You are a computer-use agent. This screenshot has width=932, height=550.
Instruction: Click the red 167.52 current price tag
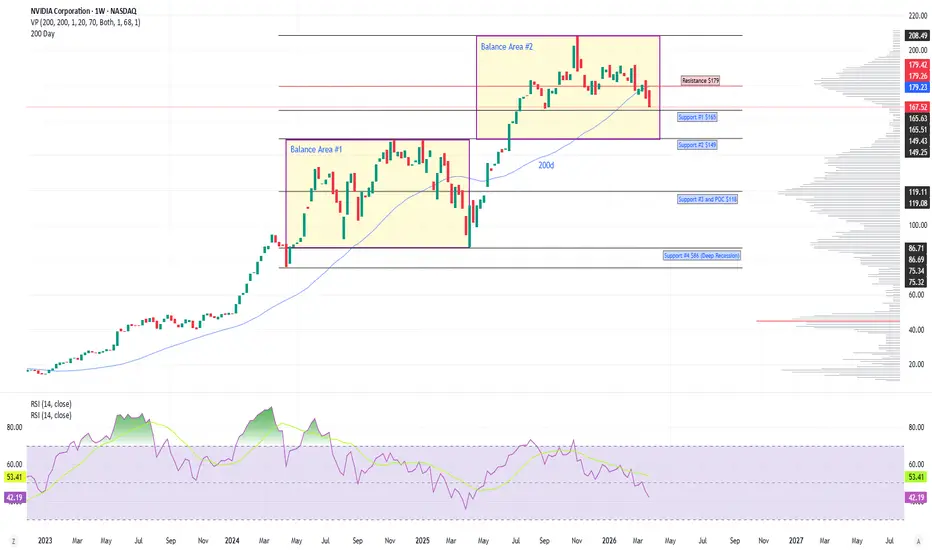point(917,107)
